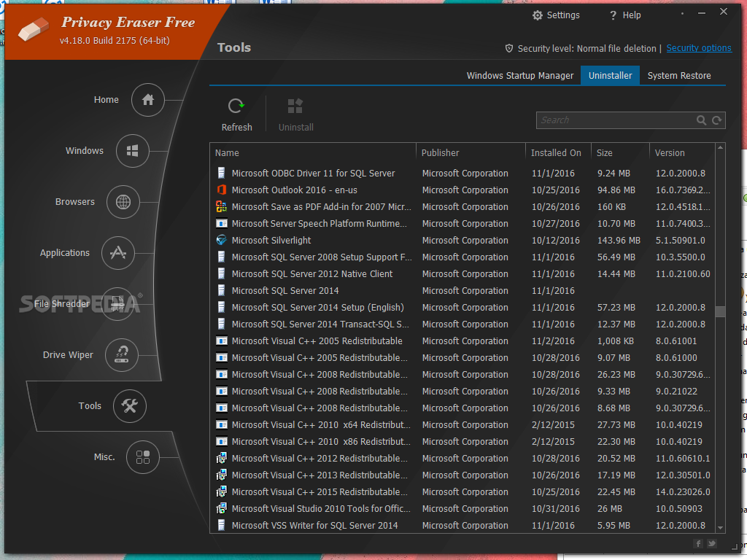
Task: Open the Browsers globe icon
Action: (x=123, y=202)
